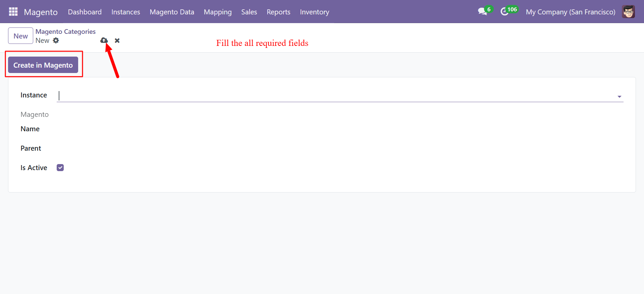Discard changes with the X icon

pos(117,41)
